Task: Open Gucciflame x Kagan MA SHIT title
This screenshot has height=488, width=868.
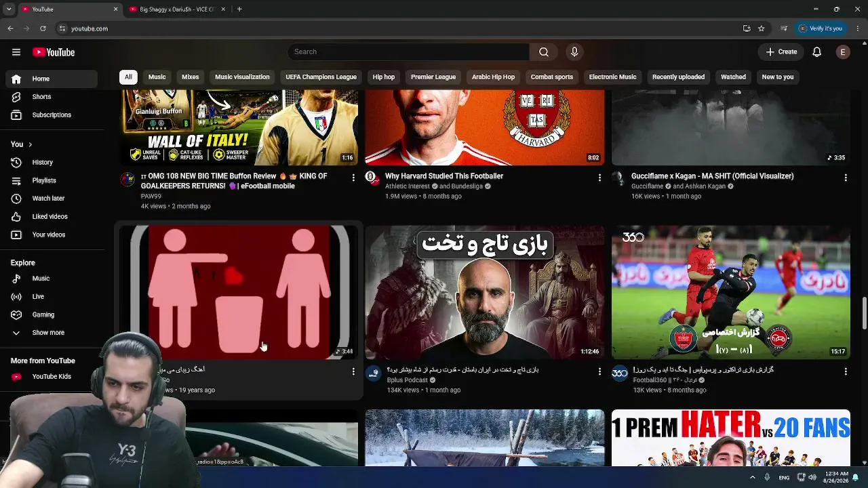Action: tap(713, 176)
